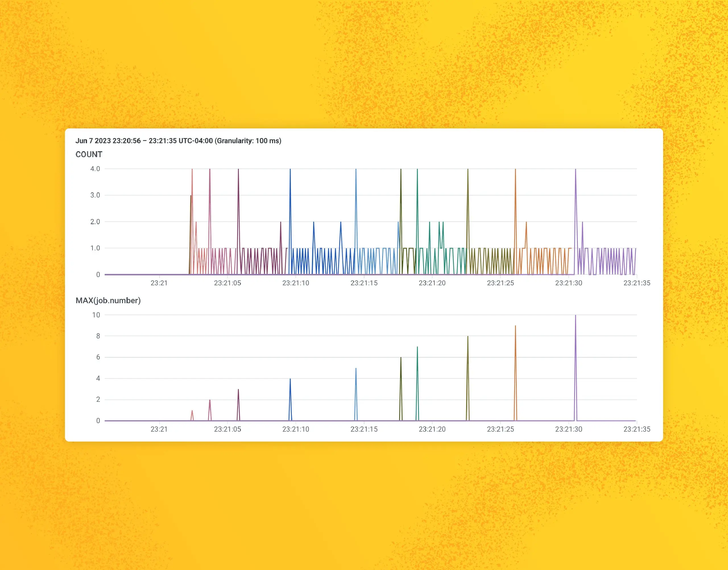The image size is (728, 570).
Task: Click the Jun 7 2023 time range header
Action: (x=178, y=141)
